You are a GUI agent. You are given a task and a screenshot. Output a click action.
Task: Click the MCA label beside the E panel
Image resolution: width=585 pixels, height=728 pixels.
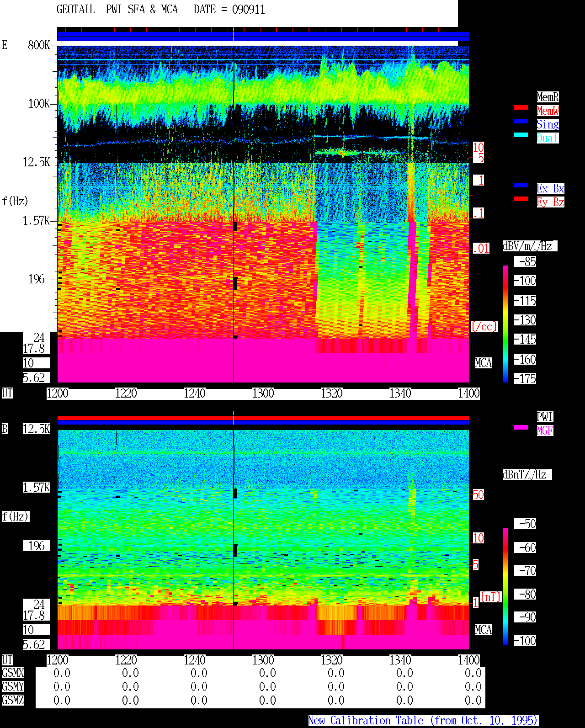tap(484, 363)
